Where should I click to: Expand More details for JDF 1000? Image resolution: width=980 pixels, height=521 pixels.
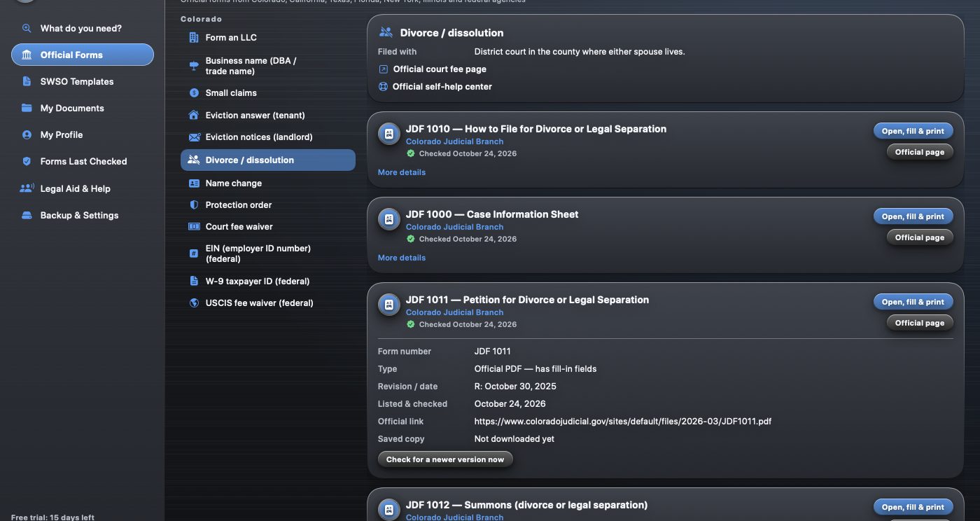pos(402,258)
